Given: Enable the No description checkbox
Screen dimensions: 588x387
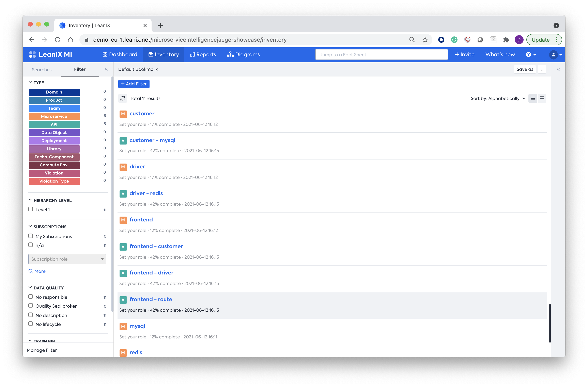Looking at the screenshot, I should [x=31, y=315].
